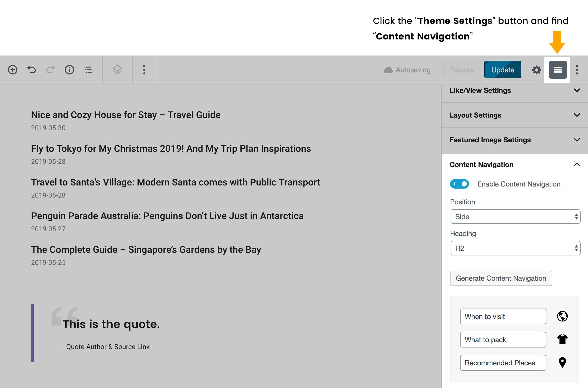The image size is (588, 388).
Task: Open the content structure details icon
Action: tap(69, 70)
